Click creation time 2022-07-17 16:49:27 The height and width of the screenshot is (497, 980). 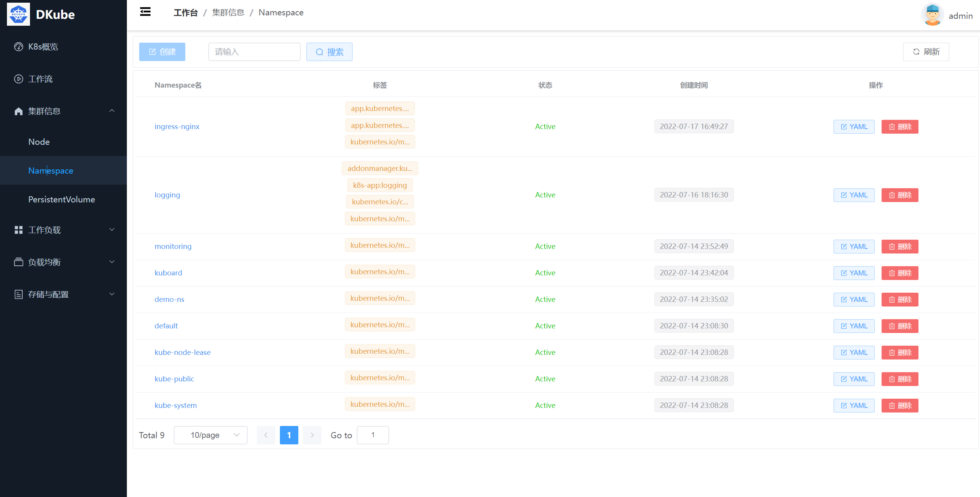point(694,126)
